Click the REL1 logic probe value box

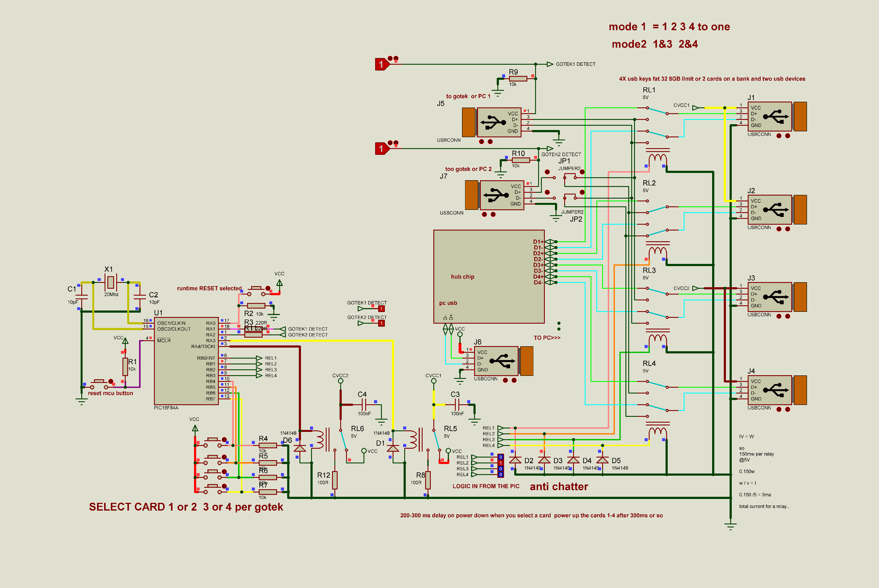coord(501,457)
